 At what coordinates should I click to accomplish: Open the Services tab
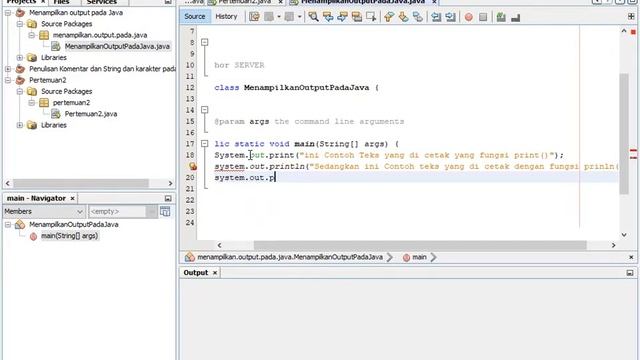coord(102,2)
